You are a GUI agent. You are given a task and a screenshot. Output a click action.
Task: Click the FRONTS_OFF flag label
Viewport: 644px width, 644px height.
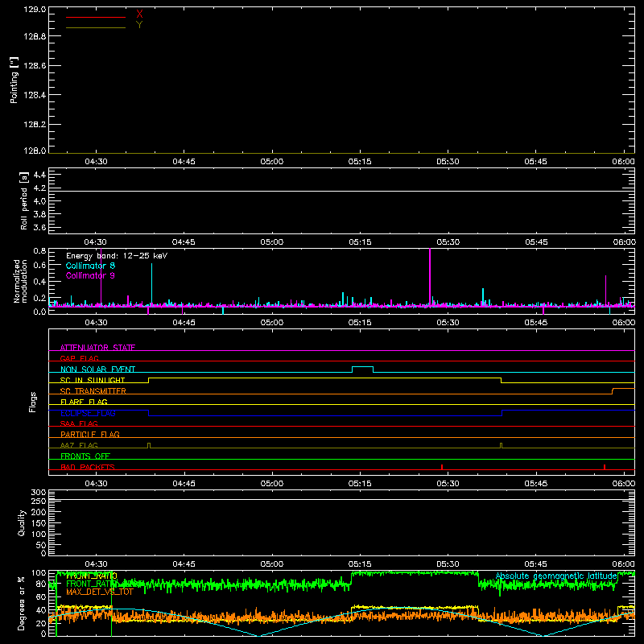tap(85, 456)
